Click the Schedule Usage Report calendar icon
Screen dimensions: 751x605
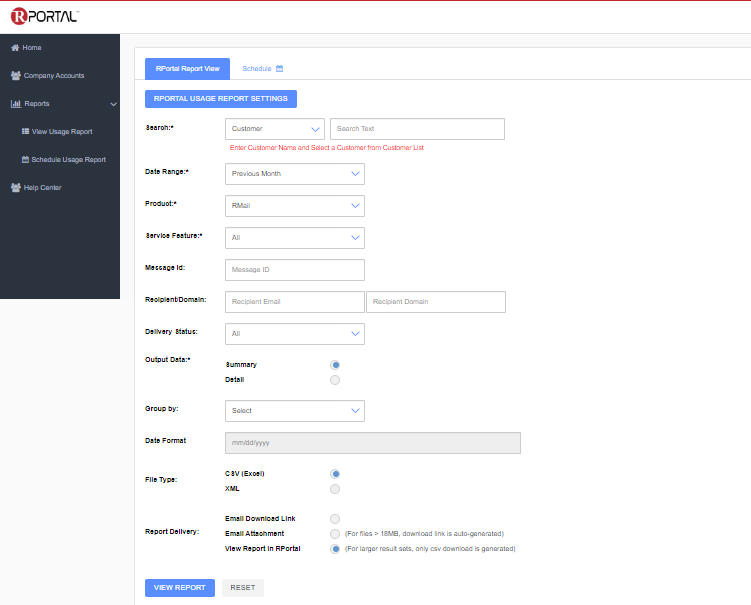[x=25, y=160]
